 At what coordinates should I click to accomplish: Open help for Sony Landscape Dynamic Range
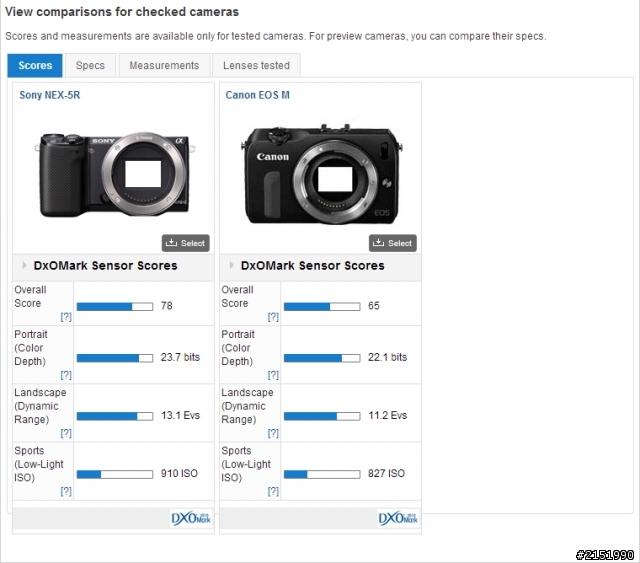point(66,433)
